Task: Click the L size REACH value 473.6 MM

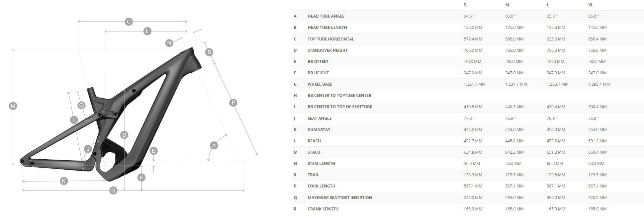Action: point(556,141)
